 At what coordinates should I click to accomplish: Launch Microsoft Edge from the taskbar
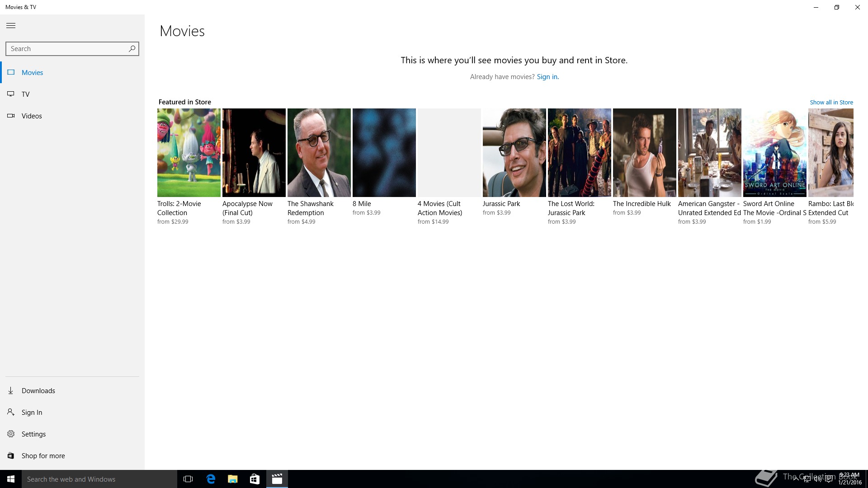pyautogui.click(x=211, y=479)
